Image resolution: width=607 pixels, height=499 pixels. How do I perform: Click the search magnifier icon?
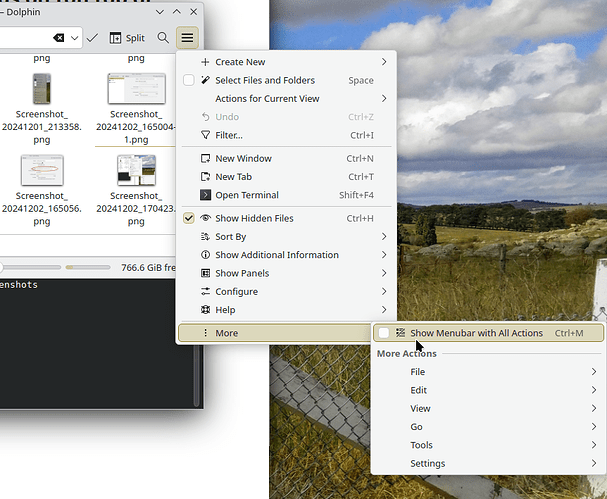point(163,38)
